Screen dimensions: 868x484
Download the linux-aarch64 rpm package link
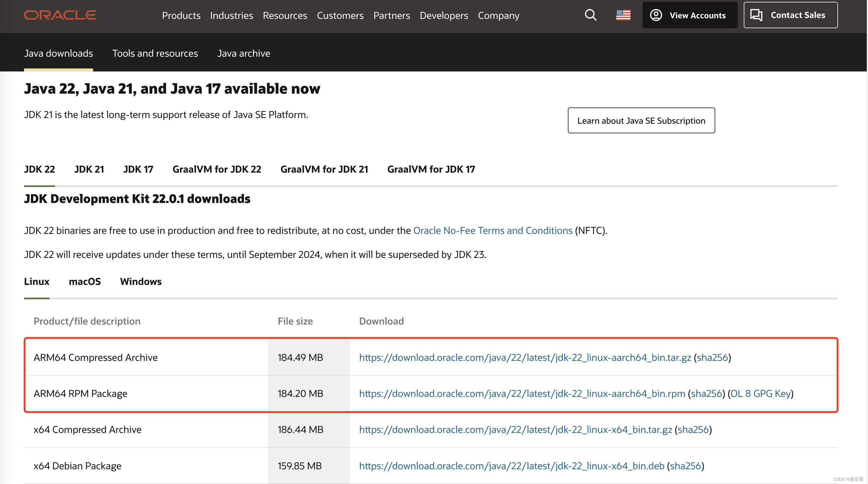point(522,393)
